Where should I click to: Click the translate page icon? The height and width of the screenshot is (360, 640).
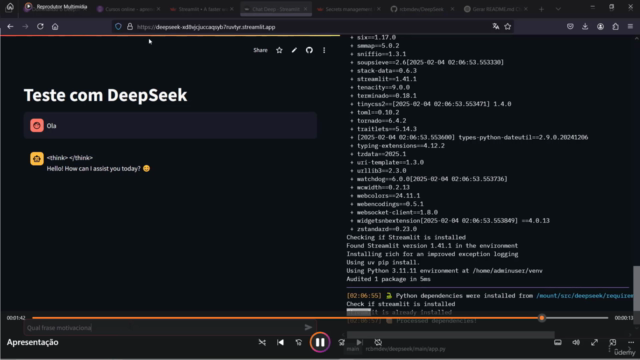click(496, 27)
